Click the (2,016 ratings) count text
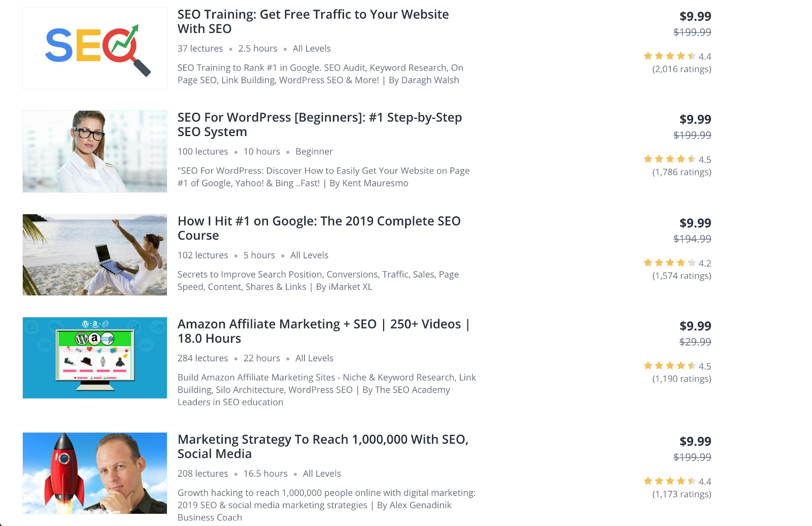 pyautogui.click(x=682, y=69)
